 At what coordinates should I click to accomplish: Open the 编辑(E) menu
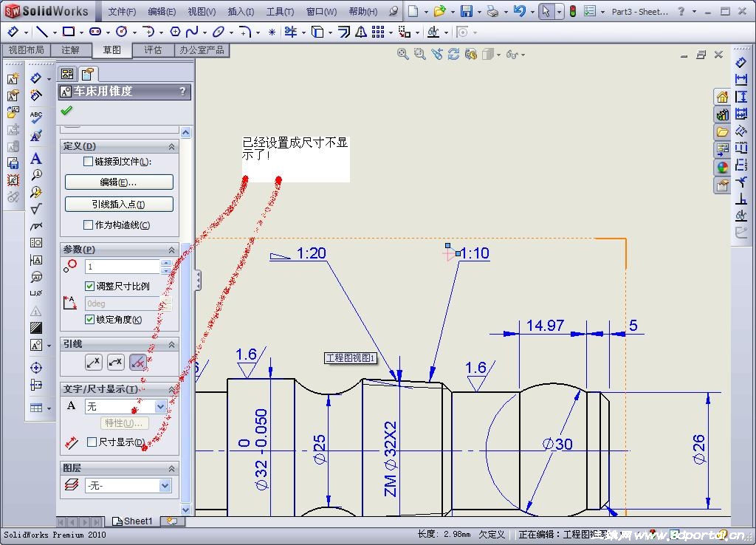[162, 12]
